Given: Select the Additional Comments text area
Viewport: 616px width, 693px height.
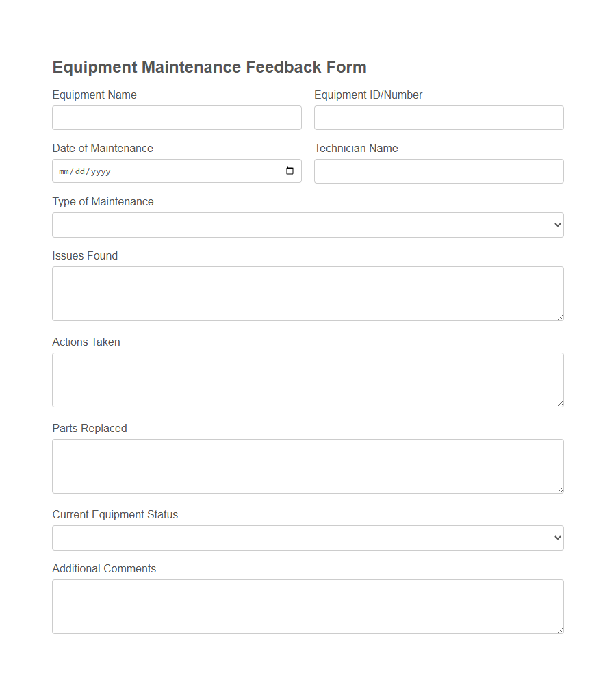Looking at the screenshot, I should (x=308, y=606).
